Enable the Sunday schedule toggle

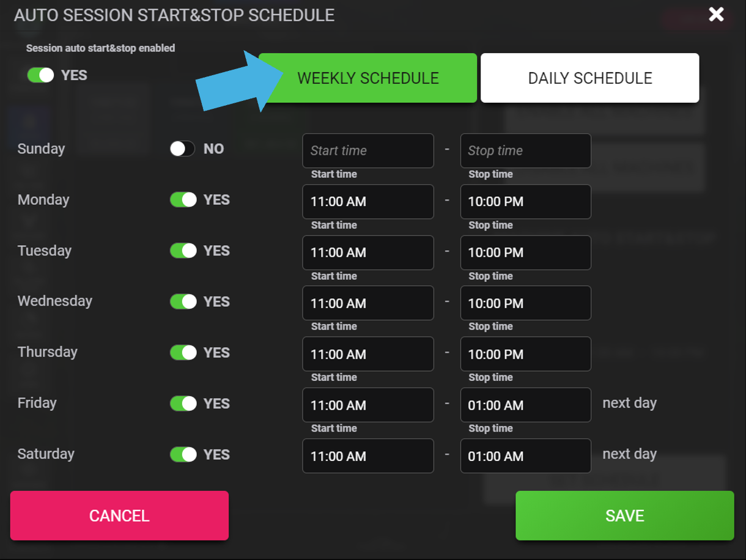(x=182, y=149)
